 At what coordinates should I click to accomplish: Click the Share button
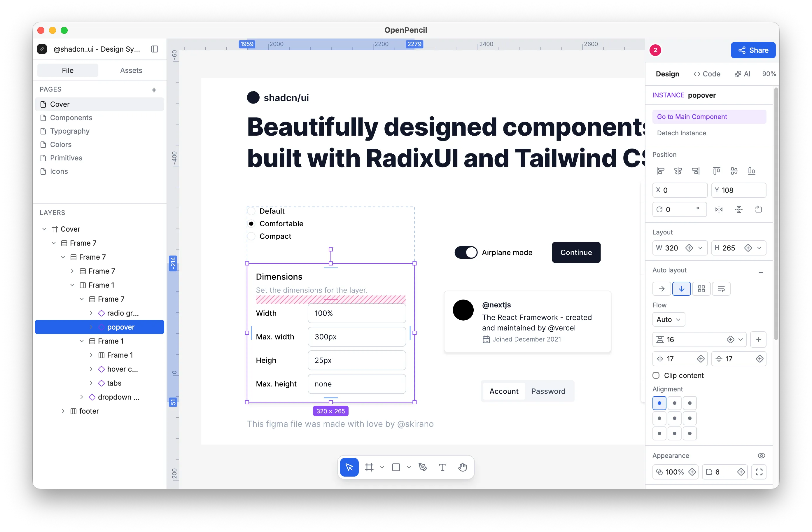pos(753,50)
